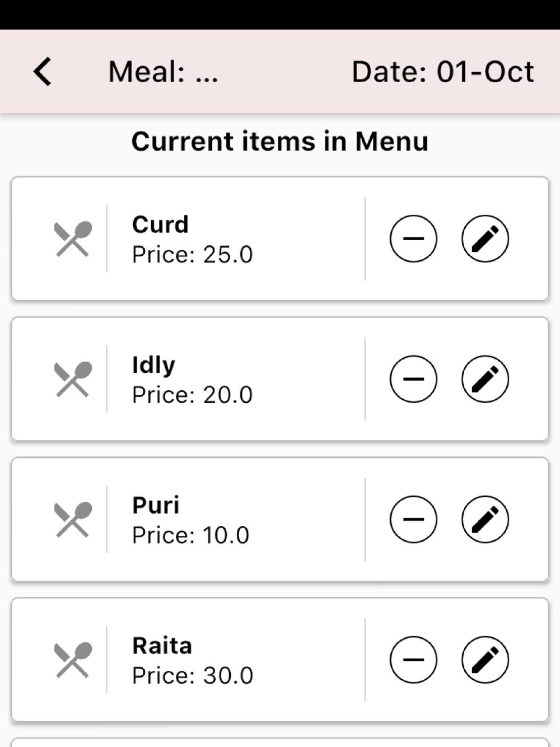Tap the Curd spoon-and-fork icon

73,239
